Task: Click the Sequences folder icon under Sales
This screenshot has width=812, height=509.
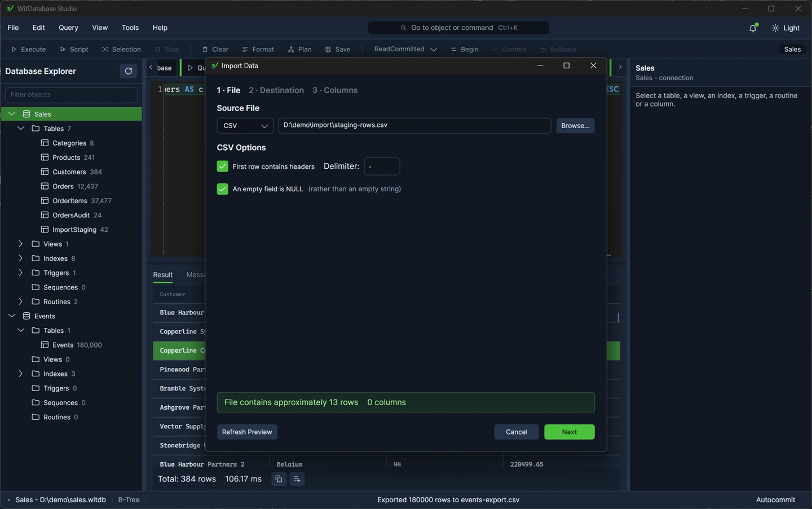Action: [x=36, y=287]
